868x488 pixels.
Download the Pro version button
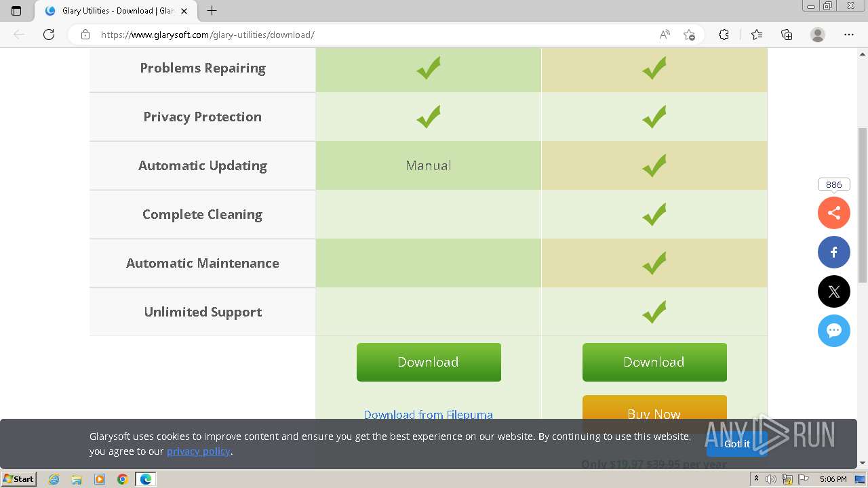click(654, 362)
